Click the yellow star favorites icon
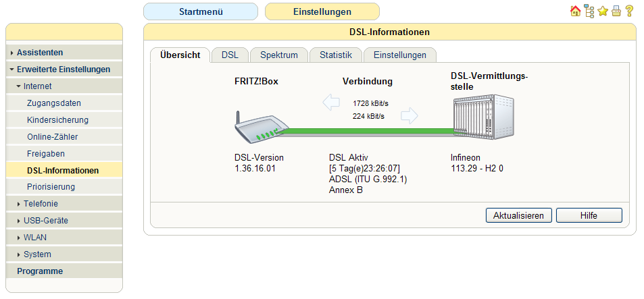644x299 pixels. pos(603,11)
